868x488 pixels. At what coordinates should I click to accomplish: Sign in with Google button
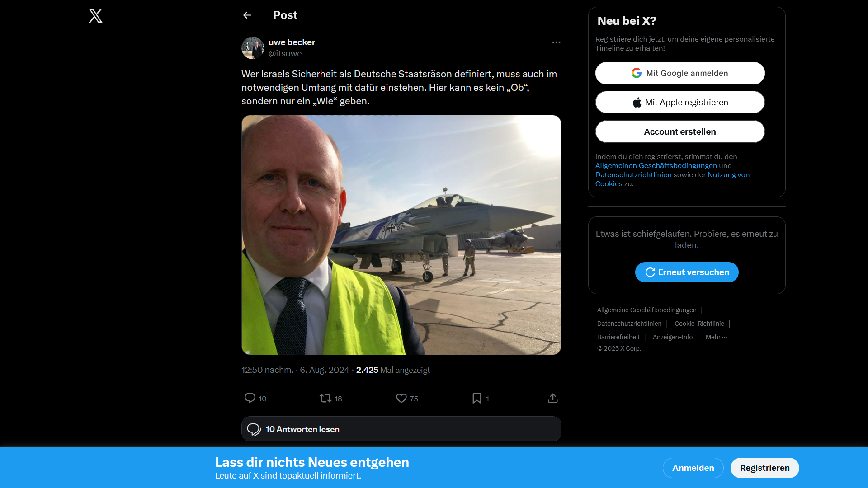tap(680, 73)
